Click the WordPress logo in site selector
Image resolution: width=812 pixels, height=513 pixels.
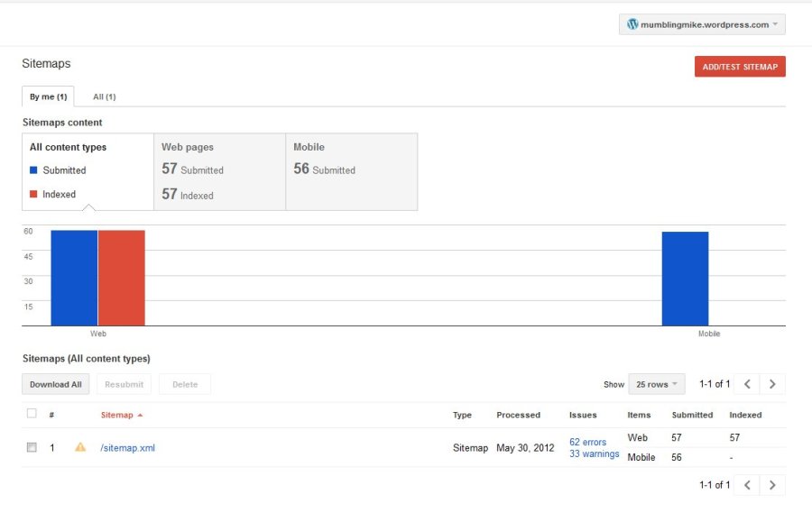coord(632,24)
